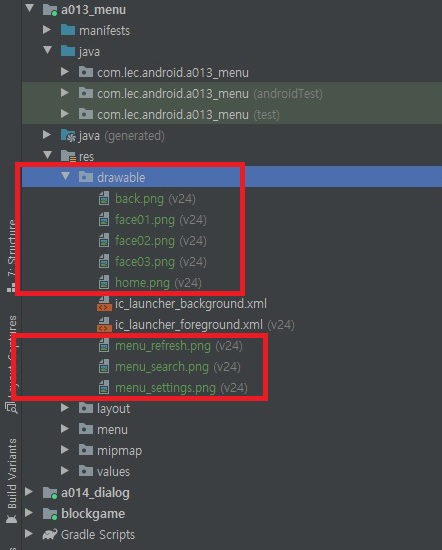Viewport: 442px width, 550px height.
Task: Click the home.png image file icon
Action: pyautogui.click(x=104, y=282)
